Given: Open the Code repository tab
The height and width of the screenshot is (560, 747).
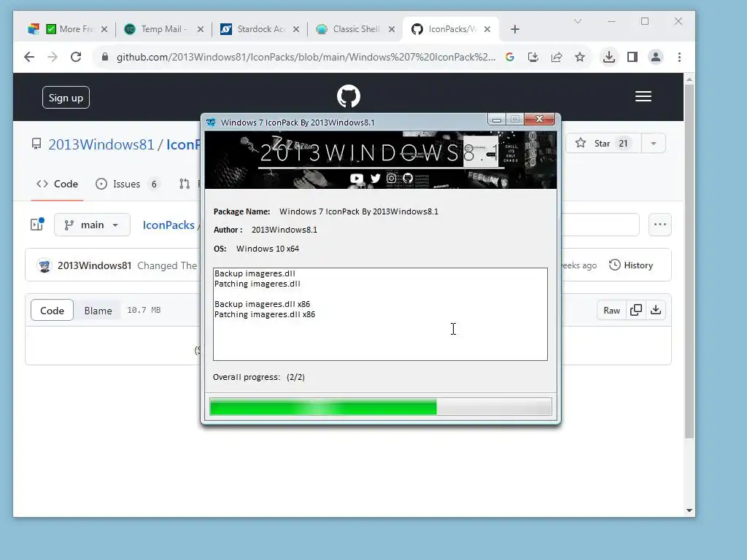Looking at the screenshot, I should [x=57, y=184].
